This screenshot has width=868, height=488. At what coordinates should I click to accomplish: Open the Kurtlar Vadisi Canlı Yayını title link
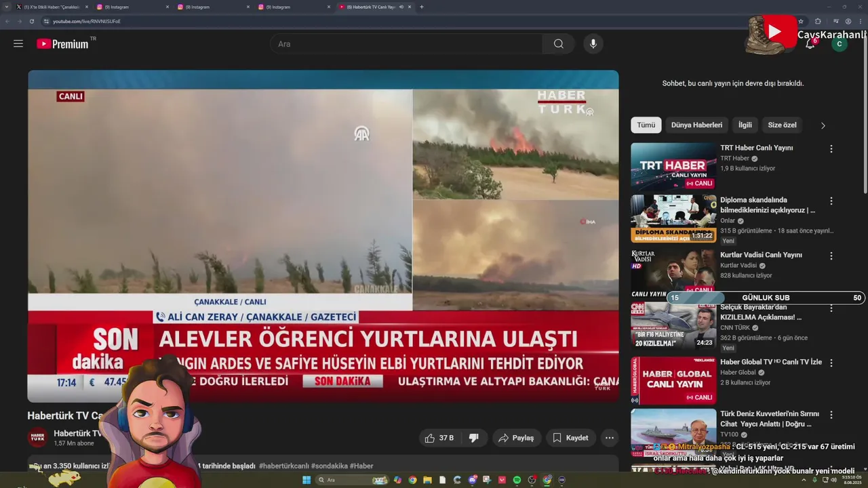pos(761,255)
